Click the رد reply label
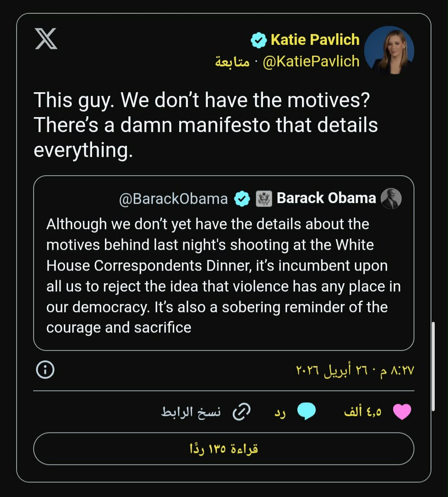Image resolution: width=448 pixels, height=497 pixels. pyautogui.click(x=280, y=413)
